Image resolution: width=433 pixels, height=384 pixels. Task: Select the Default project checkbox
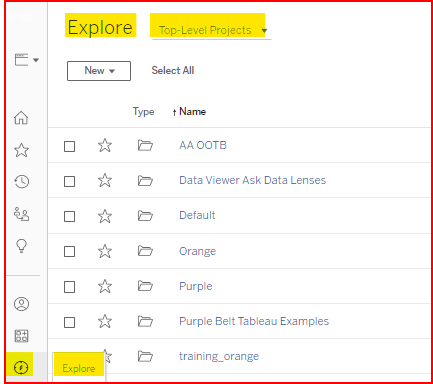(x=69, y=216)
